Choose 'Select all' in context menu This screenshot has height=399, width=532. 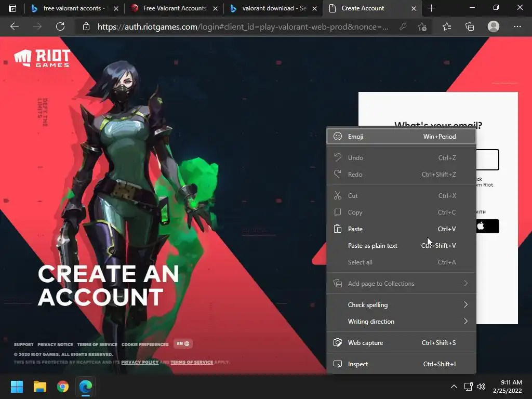(401, 262)
